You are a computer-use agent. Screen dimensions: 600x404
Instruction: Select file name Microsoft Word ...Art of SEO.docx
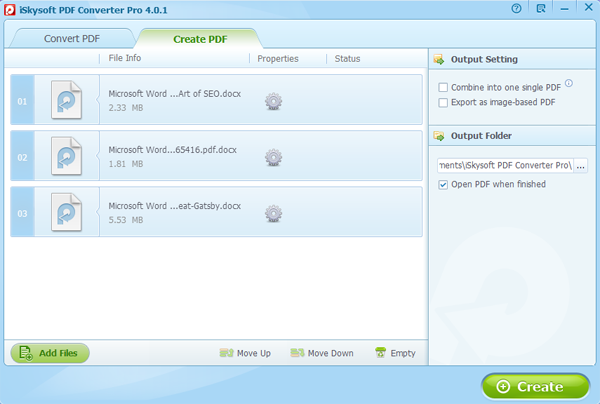(x=174, y=94)
